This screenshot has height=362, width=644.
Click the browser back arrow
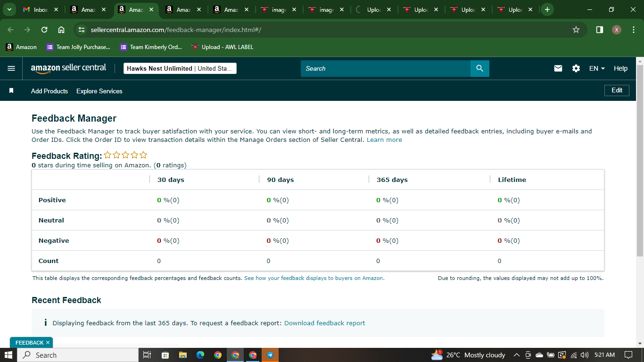(x=10, y=30)
